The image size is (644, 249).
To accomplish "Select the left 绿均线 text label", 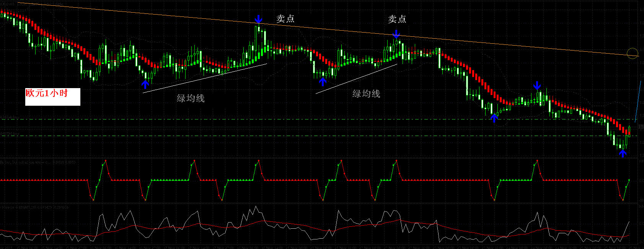I will (x=191, y=98).
